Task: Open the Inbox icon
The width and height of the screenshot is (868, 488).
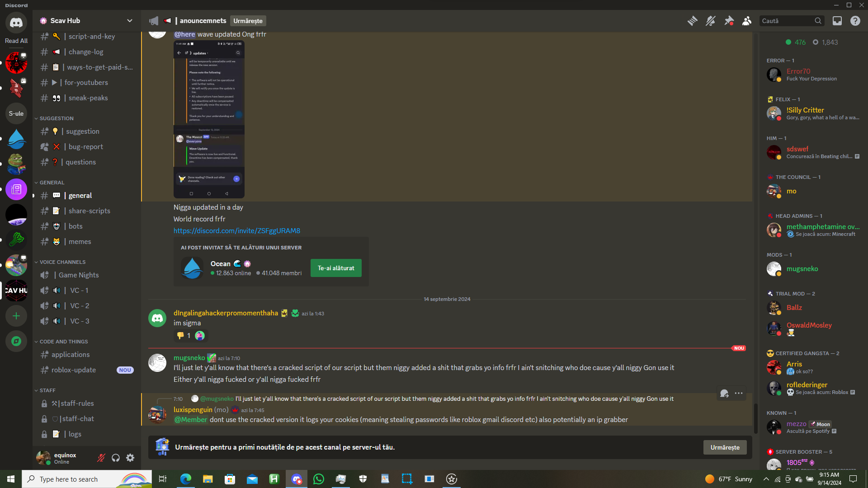Action: click(837, 21)
